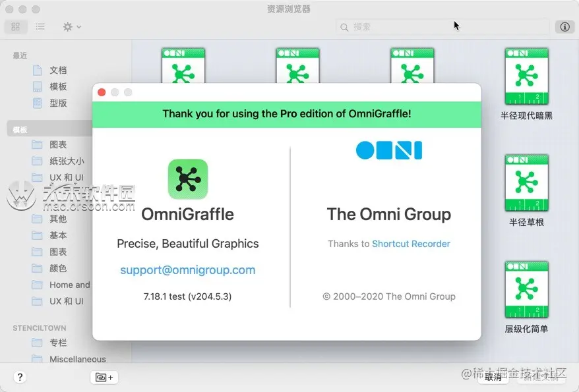The image size is (579, 392).
Task: Click the STENCILTOWN section header
Action: (x=40, y=328)
